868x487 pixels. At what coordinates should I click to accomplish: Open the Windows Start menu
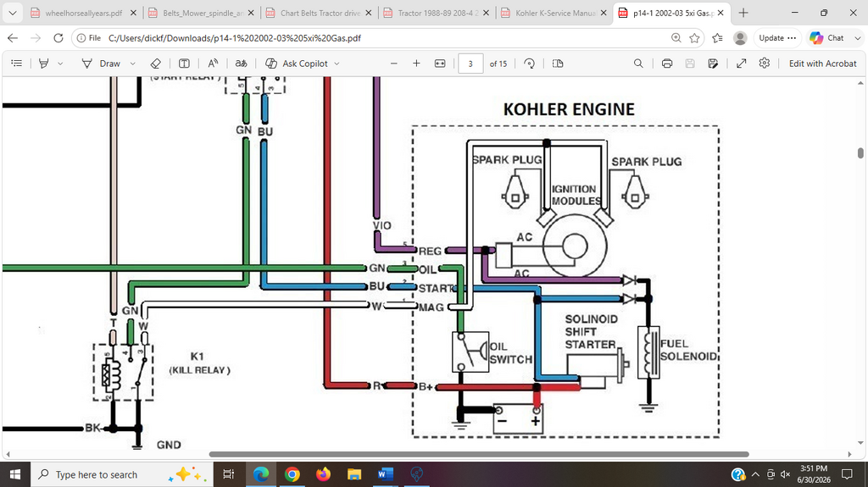pos(15,474)
